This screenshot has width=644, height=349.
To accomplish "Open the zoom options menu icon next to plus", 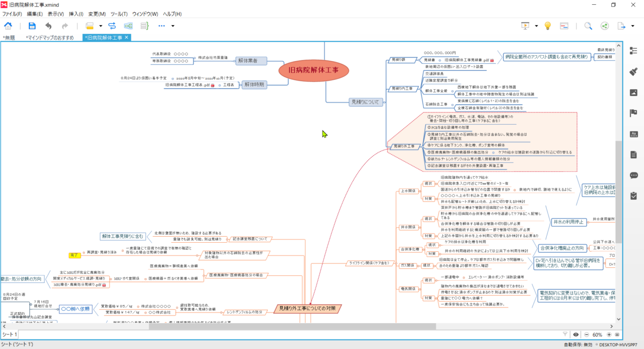I will click(618, 335).
